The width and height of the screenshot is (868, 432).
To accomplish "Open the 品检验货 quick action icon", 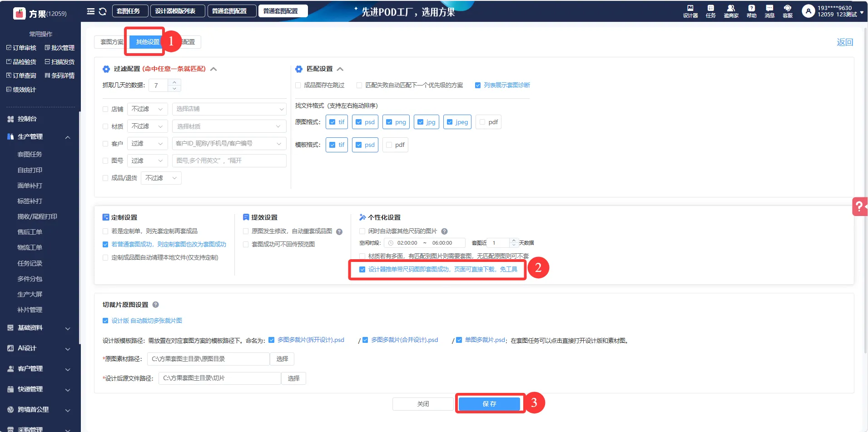I will pyautogui.click(x=9, y=62).
